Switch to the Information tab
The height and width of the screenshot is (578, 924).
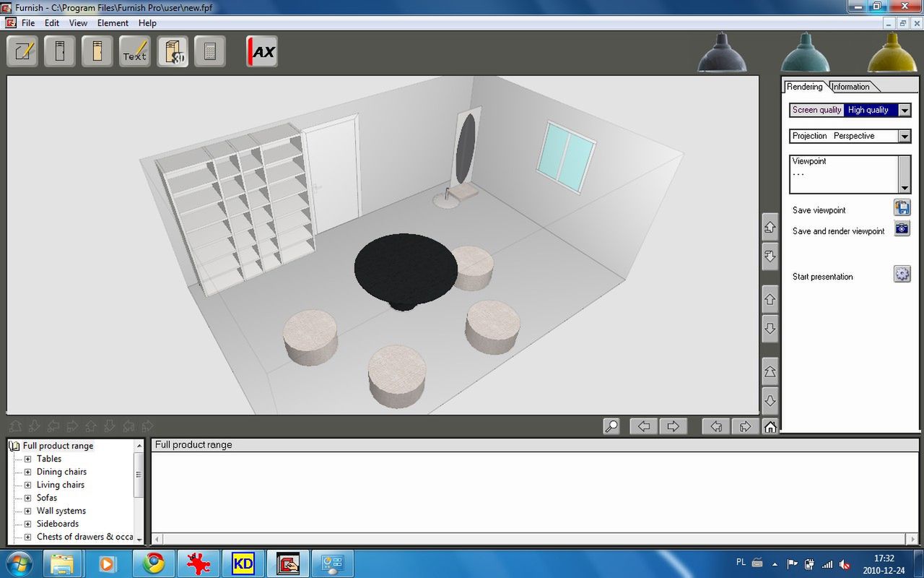(850, 86)
